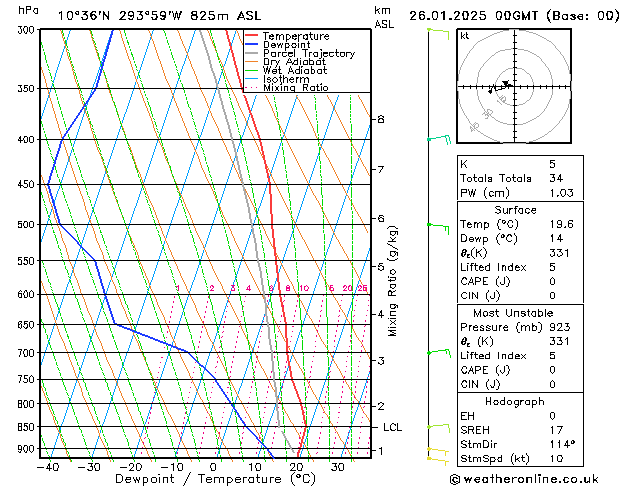Select the 800 hPa pressure axis label
The width and height of the screenshot is (629, 486).
28,404
